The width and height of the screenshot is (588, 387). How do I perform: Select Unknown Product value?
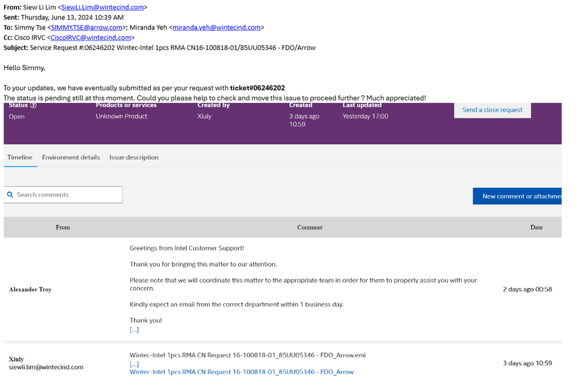[x=121, y=117]
